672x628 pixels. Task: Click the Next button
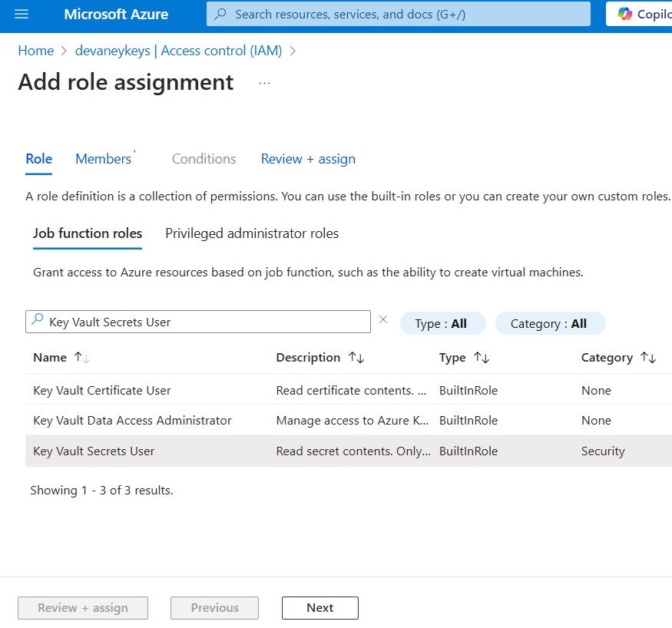coord(320,608)
